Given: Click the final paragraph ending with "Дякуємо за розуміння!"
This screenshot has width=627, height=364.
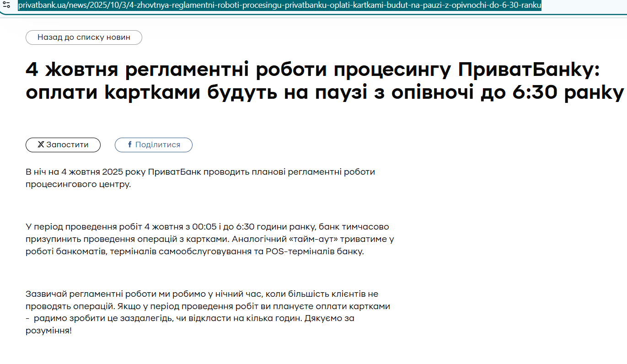Looking at the screenshot, I should coord(206,311).
